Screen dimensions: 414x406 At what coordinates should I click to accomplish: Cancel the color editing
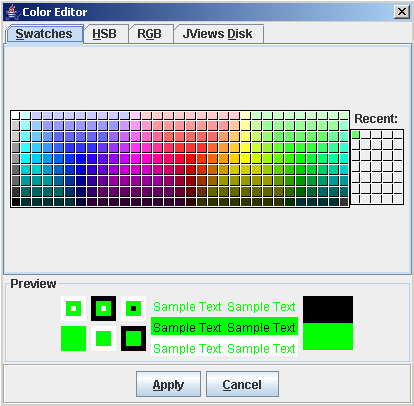(x=242, y=384)
